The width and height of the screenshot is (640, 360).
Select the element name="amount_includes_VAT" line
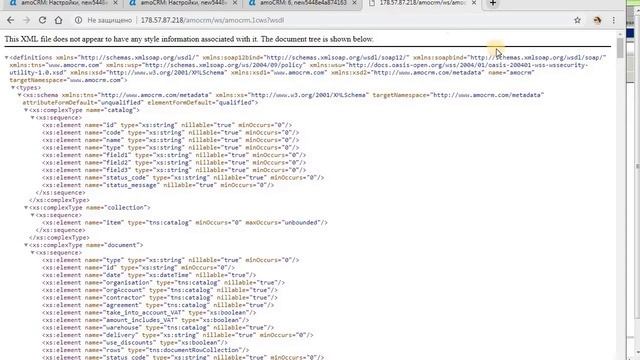[x=145, y=320]
